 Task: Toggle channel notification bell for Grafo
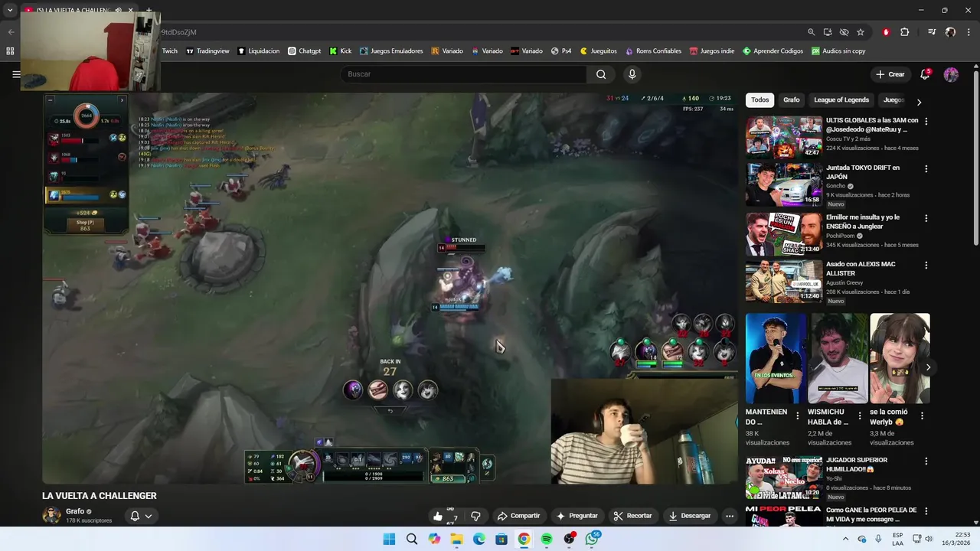pos(141,516)
